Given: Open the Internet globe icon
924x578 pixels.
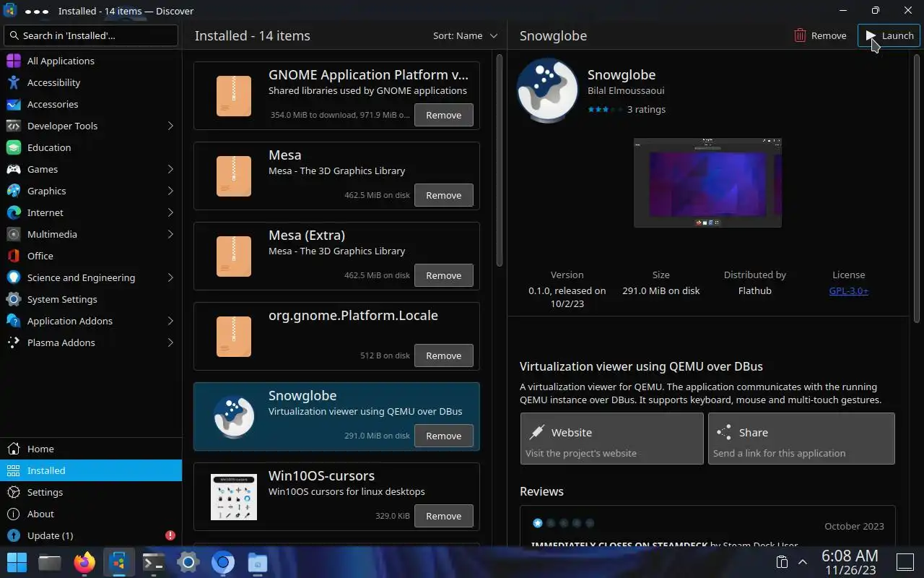Looking at the screenshot, I should coord(14,212).
